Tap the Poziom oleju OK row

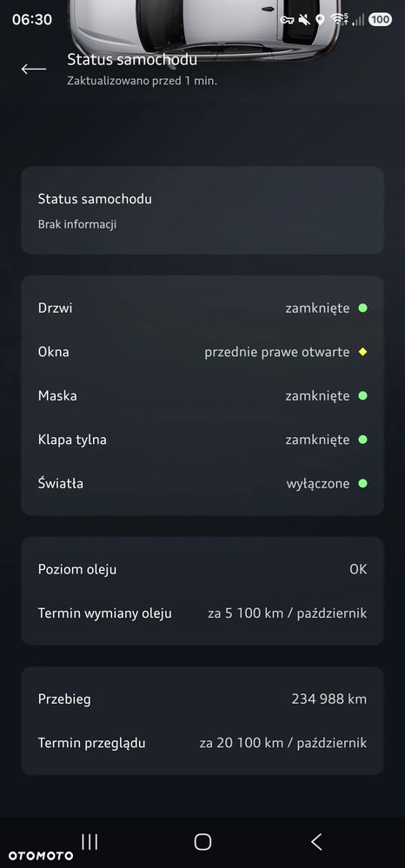point(202,569)
